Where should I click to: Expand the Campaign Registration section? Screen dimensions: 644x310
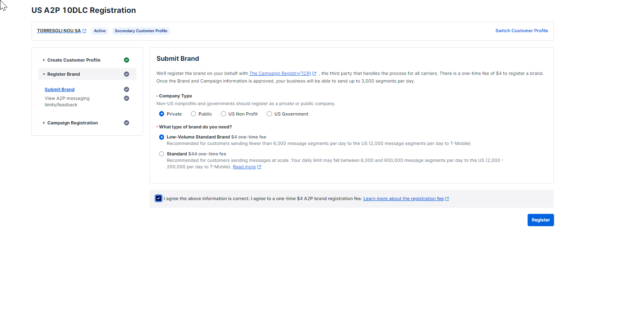pyautogui.click(x=73, y=123)
